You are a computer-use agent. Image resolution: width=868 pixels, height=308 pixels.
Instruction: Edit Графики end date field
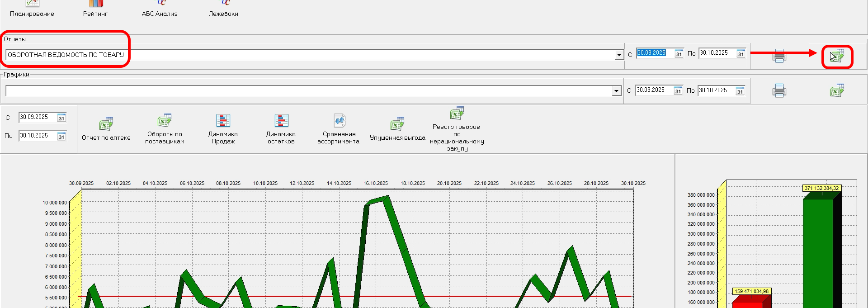click(717, 90)
